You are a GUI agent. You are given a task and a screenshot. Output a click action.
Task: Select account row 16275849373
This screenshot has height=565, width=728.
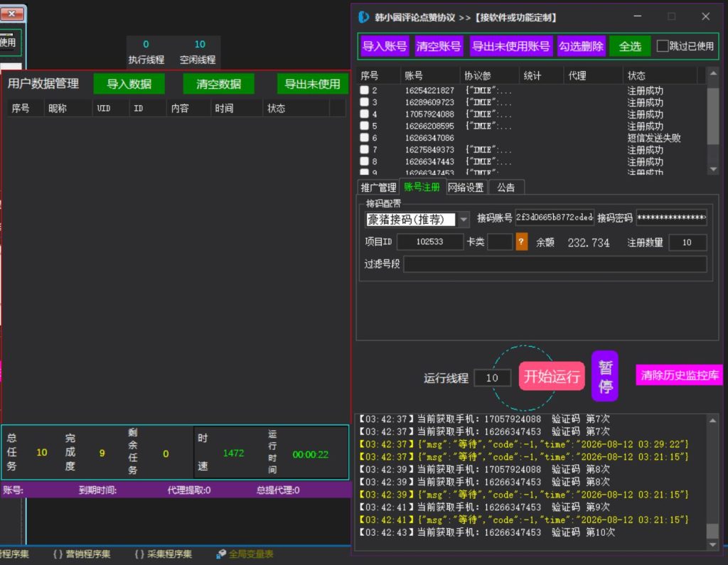pos(532,149)
